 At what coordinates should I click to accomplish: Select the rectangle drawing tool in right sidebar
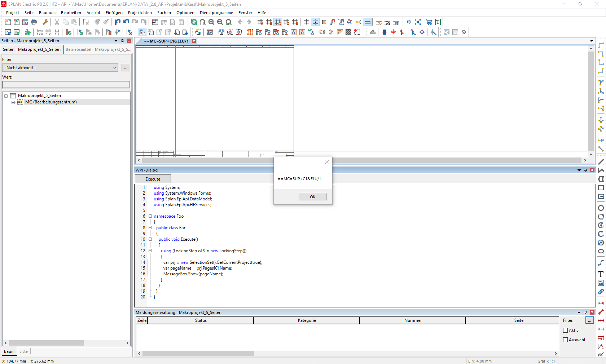tap(601, 188)
